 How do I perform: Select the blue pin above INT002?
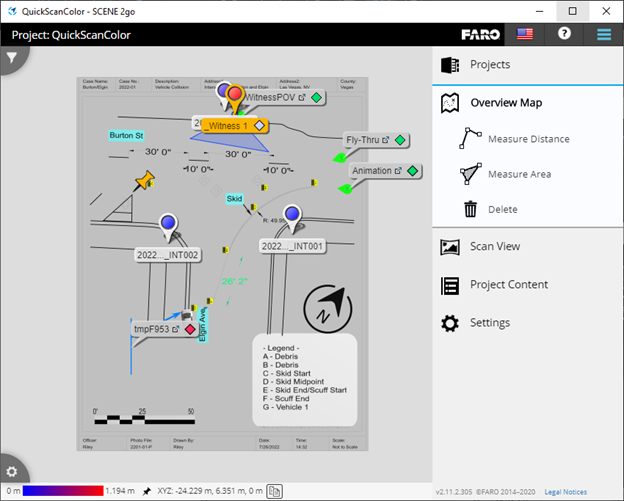coord(168,223)
